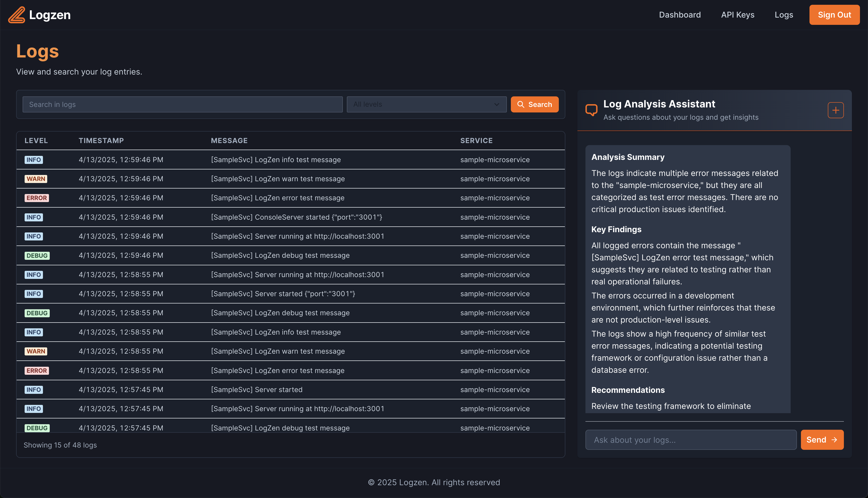
Task: Click the plus icon for new chat
Action: 836,110
